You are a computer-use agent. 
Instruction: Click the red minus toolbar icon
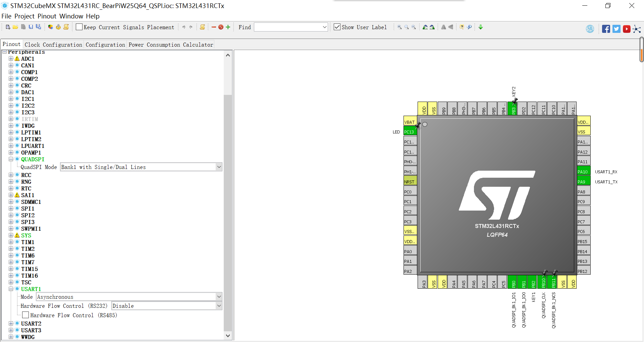pos(214,27)
